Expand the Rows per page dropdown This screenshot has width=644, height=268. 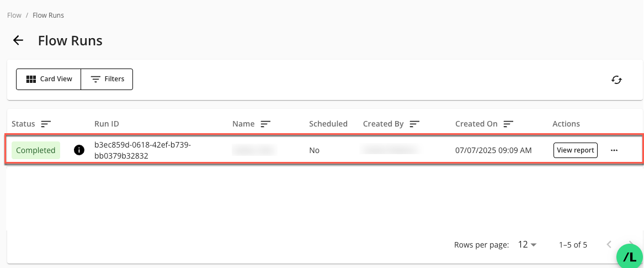[x=527, y=245]
